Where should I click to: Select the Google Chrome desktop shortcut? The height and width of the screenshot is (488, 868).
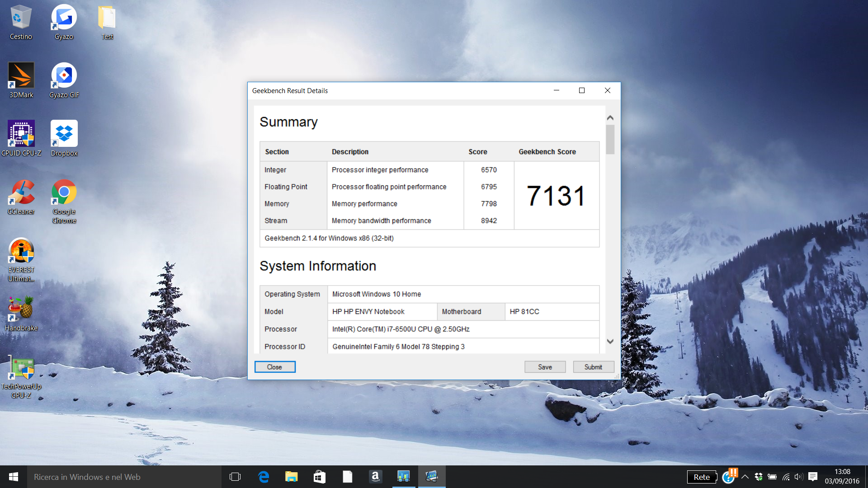pos(64,202)
